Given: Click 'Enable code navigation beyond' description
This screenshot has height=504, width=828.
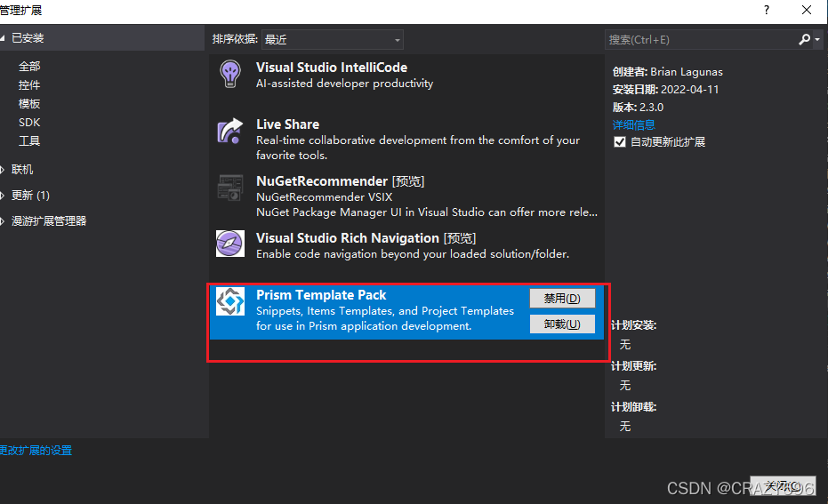Looking at the screenshot, I should pyautogui.click(x=413, y=254).
